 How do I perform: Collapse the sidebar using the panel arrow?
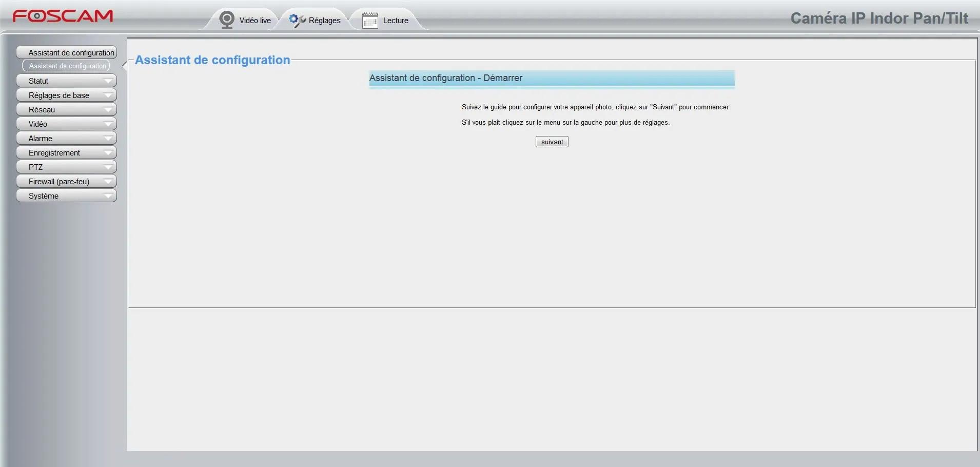(x=124, y=65)
